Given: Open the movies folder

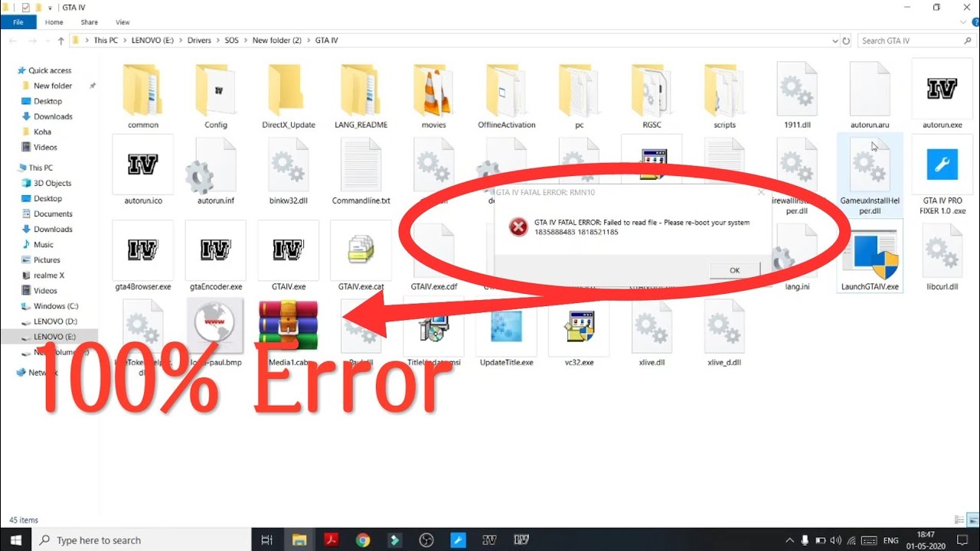Looking at the screenshot, I should 433,96.
